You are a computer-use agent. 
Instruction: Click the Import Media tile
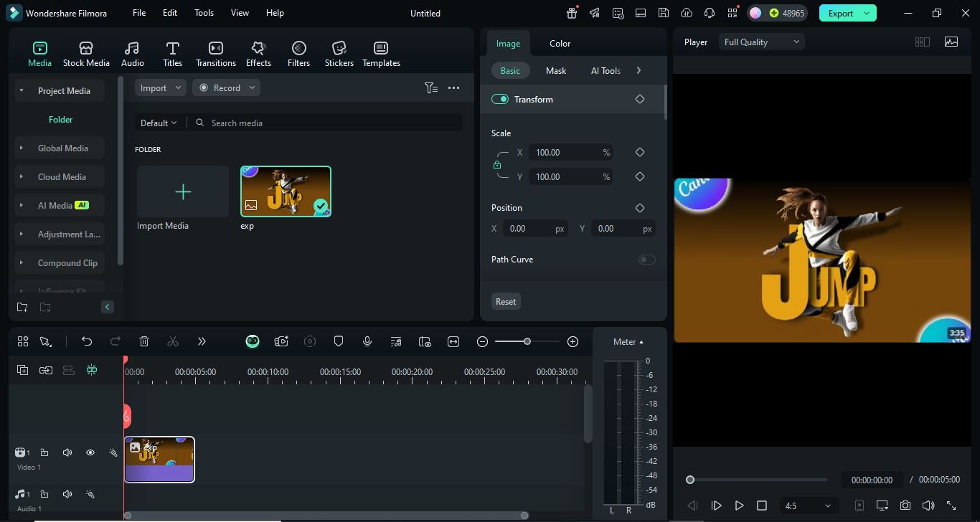point(183,191)
